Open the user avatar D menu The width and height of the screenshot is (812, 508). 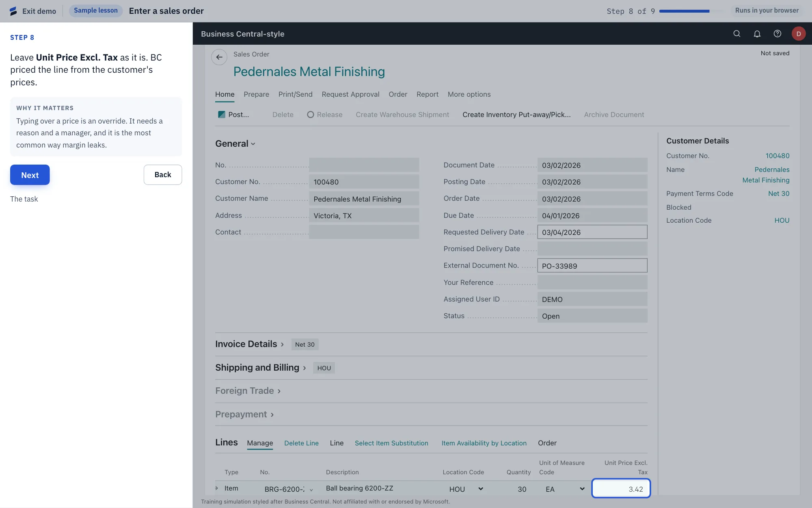click(x=799, y=34)
